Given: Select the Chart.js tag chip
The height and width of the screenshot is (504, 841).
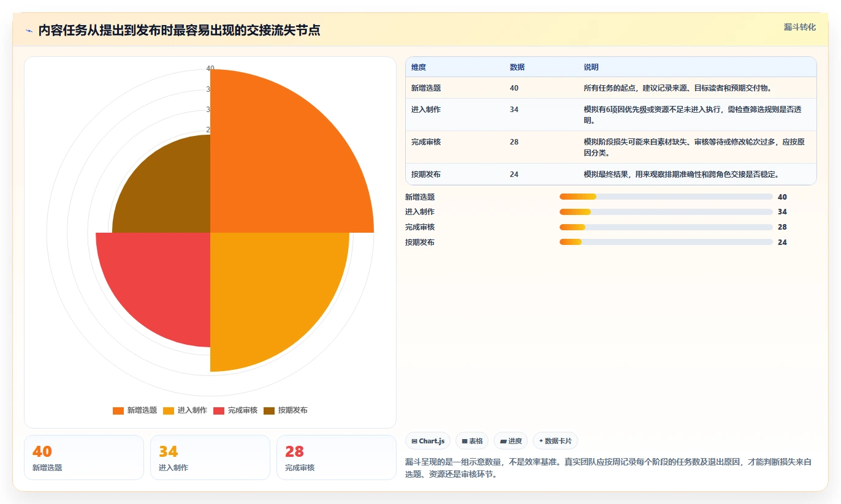Looking at the screenshot, I should pyautogui.click(x=428, y=441).
